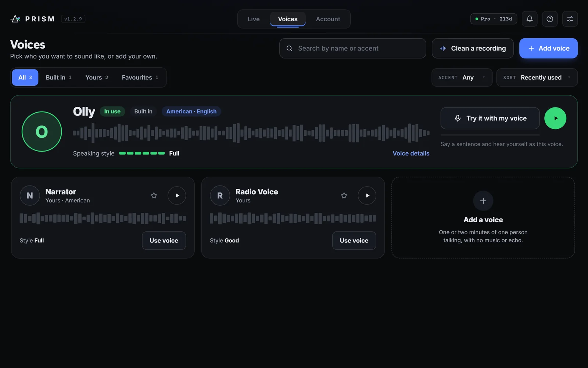588x368 pixels.
Task: Click the search magnifier icon
Action: 290,48
